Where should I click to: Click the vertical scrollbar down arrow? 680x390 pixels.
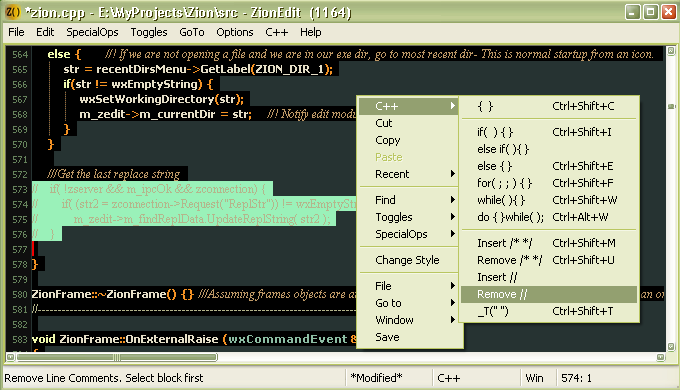coord(671,346)
